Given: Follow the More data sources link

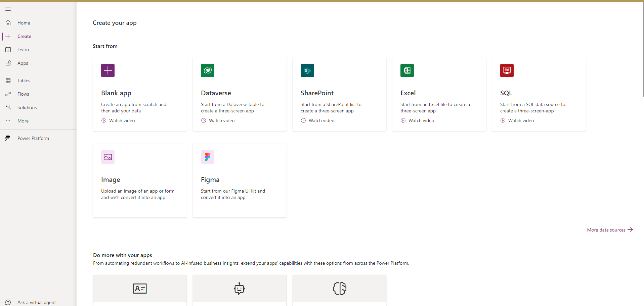Looking at the screenshot, I should coord(606,230).
